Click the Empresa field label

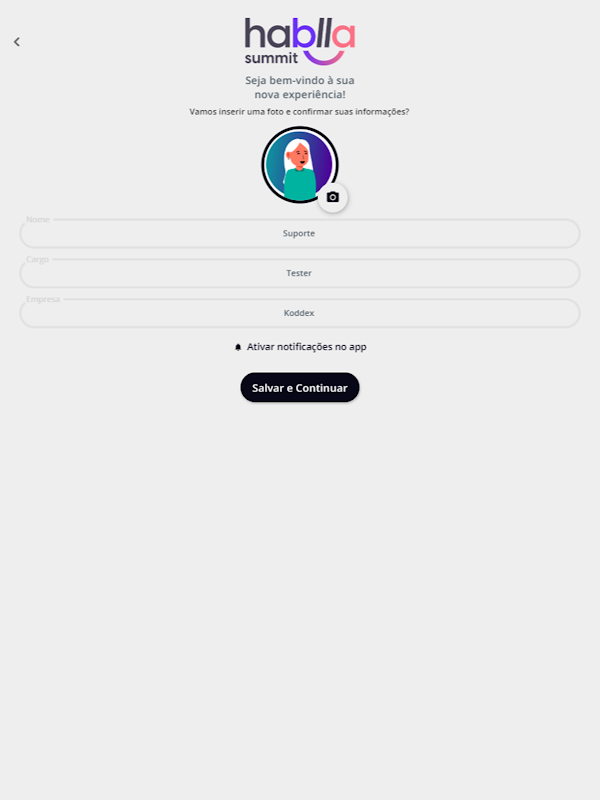[43, 299]
